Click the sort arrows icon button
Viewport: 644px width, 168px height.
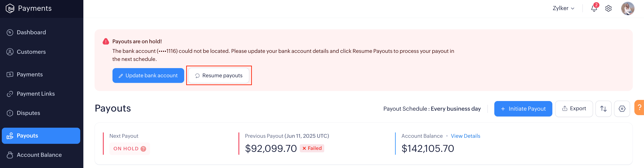[603, 109]
